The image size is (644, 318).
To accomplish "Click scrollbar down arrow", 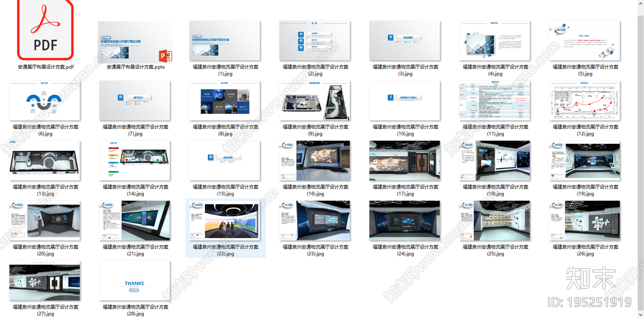I will (x=641, y=314).
